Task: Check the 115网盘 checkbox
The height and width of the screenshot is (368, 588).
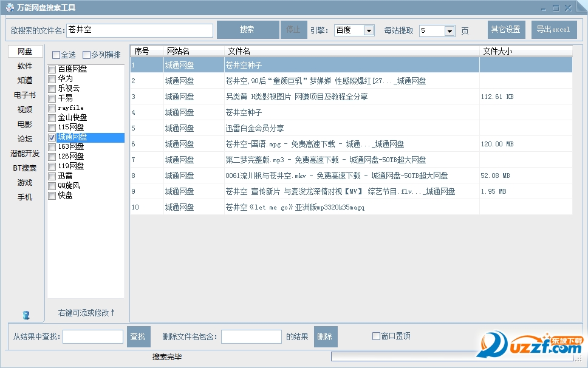Action: point(52,128)
